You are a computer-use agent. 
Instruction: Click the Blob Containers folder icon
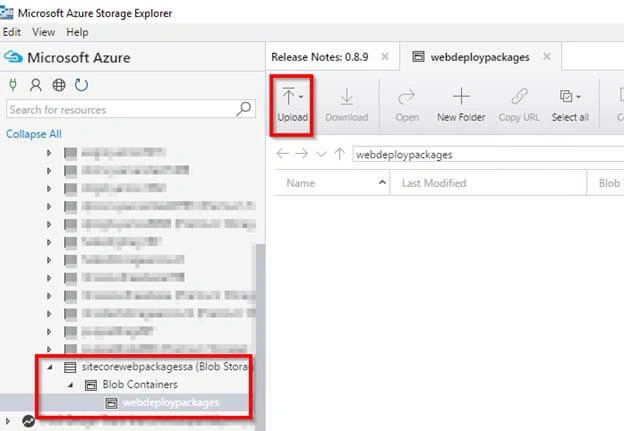pyautogui.click(x=91, y=385)
